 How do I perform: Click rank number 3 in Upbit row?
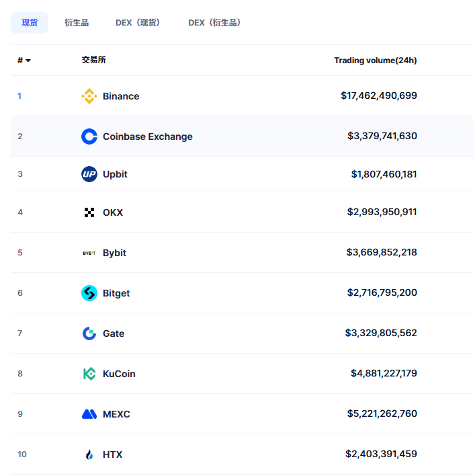coord(20,174)
